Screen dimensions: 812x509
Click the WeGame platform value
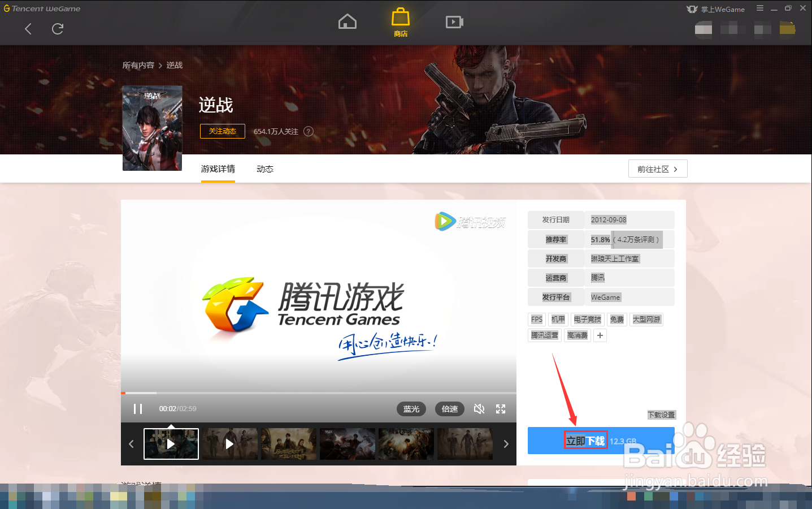[x=605, y=297]
